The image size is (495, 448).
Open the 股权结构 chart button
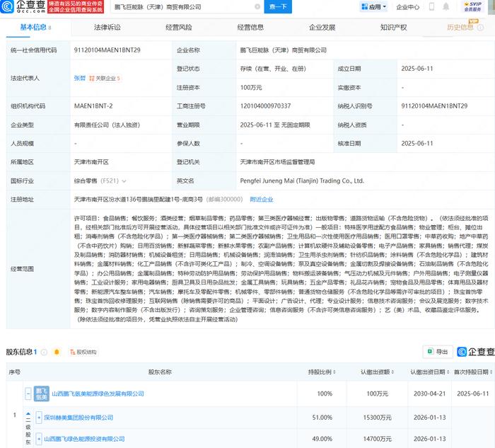(83, 352)
